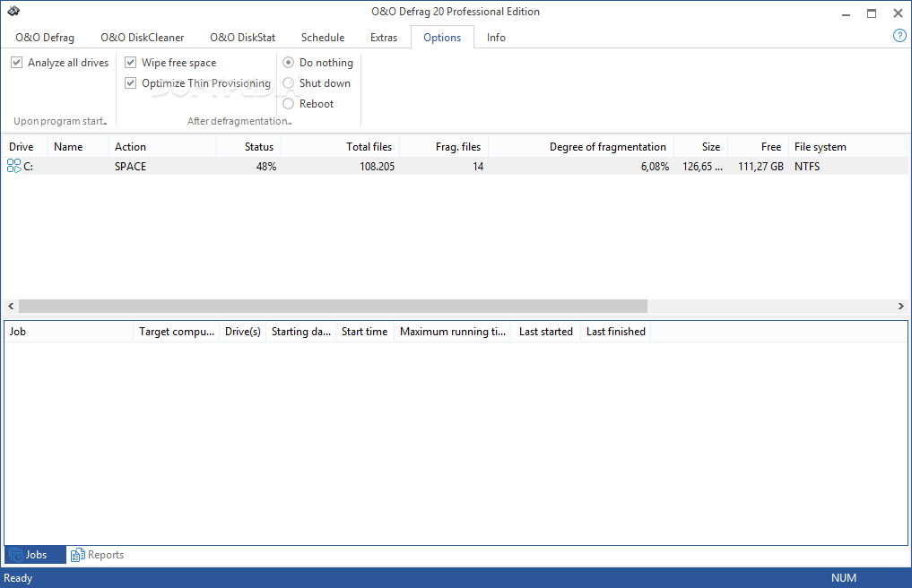Click the Target computer column header
The width and height of the screenshot is (912, 588).
click(x=177, y=332)
